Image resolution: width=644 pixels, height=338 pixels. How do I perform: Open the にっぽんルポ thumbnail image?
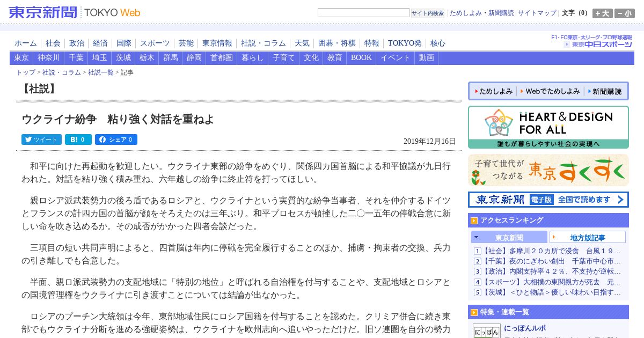tap(487, 331)
